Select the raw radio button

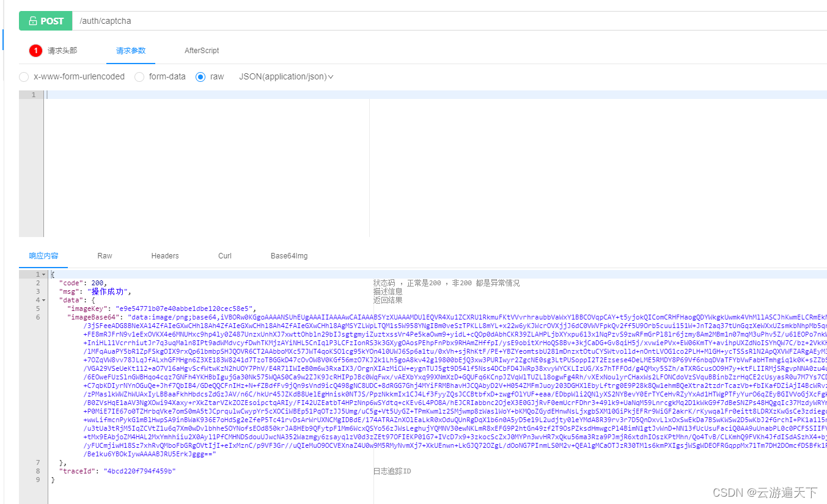coord(201,76)
